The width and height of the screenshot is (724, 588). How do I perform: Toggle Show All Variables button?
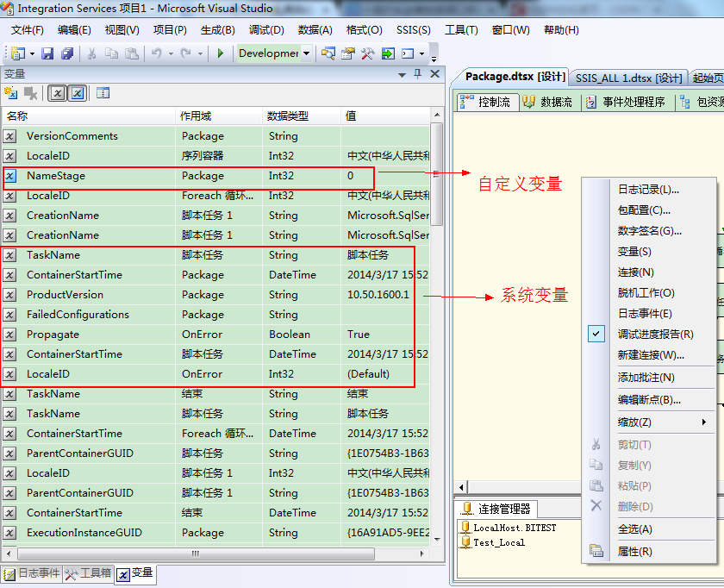click(78, 93)
